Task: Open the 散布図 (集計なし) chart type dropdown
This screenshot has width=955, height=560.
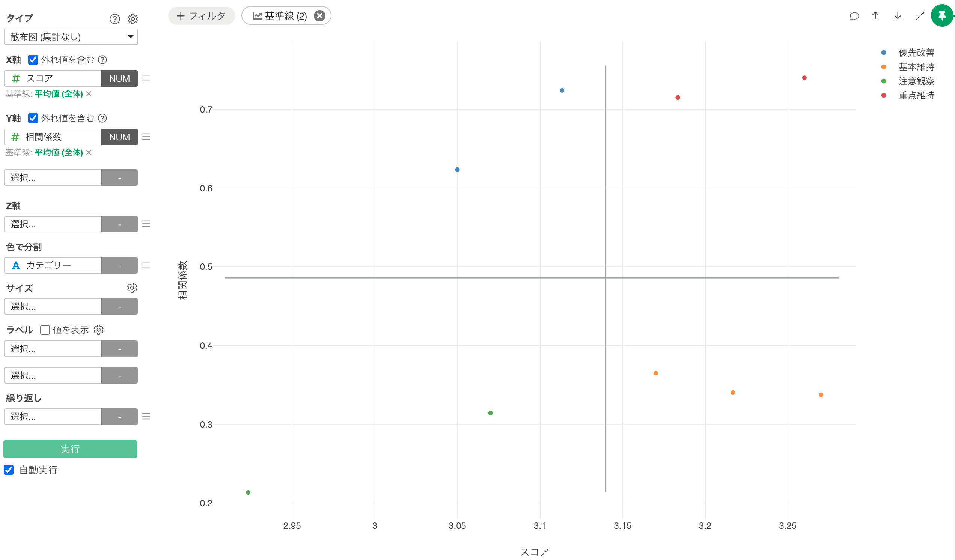Action: (x=71, y=37)
